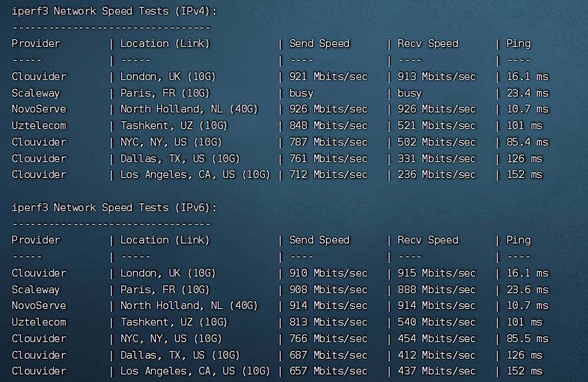The height and width of the screenshot is (382, 588).
Task: Click the IPv6 iperf3 Network Speed Tests heading
Action: click(114, 208)
